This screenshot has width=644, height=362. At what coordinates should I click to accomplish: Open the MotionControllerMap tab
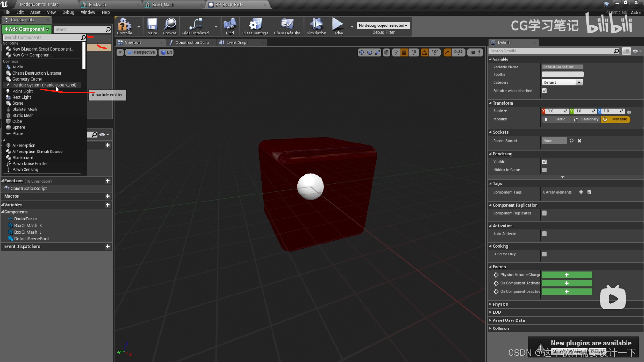[x=39, y=4]
